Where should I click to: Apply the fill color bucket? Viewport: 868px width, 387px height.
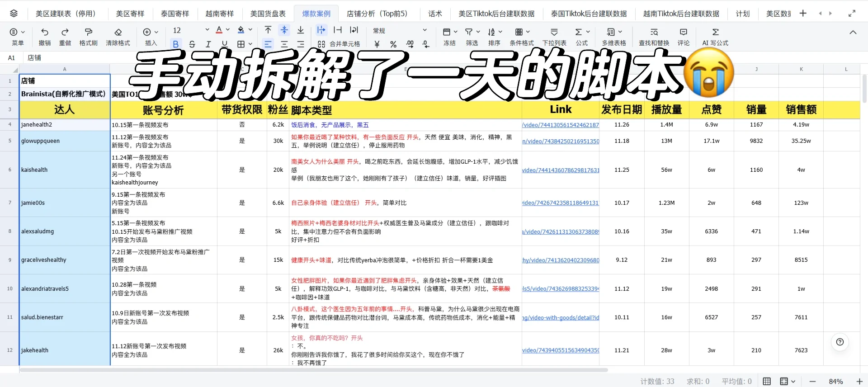241,30
